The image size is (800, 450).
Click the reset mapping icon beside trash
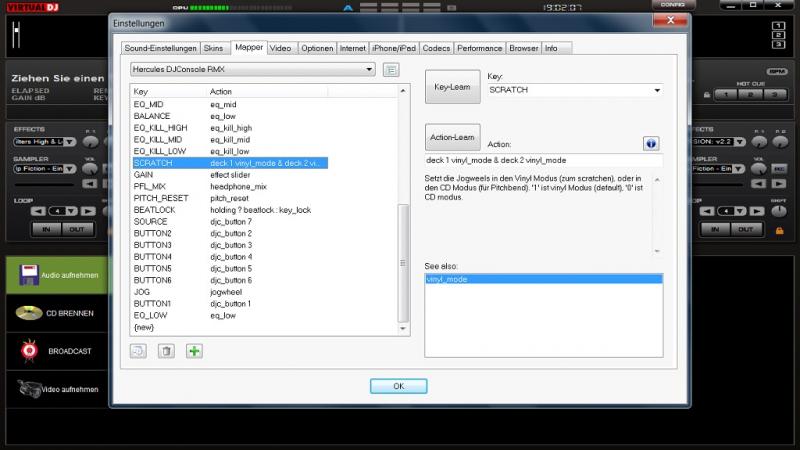tap(140, 351)
